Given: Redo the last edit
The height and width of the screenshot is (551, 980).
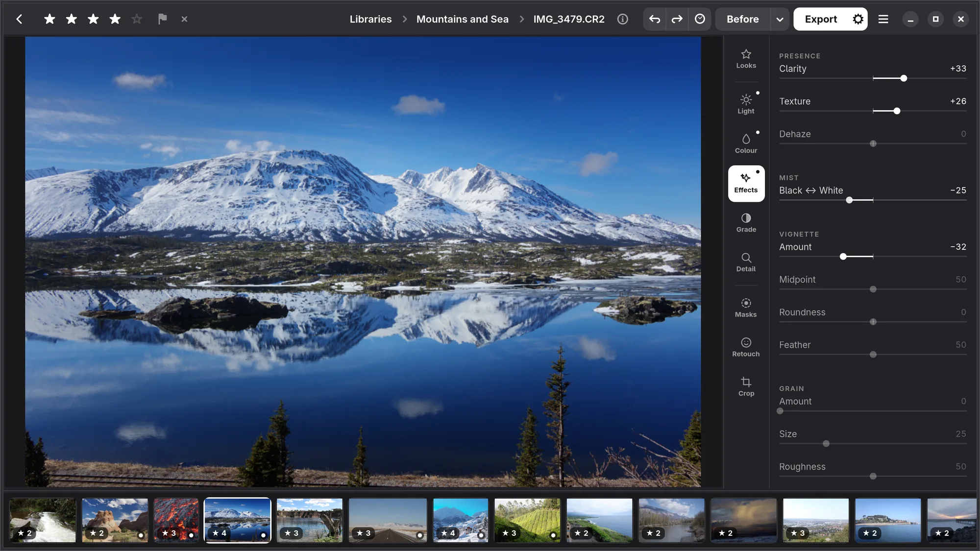Looking at the screenshot, I should click(677, 19).
